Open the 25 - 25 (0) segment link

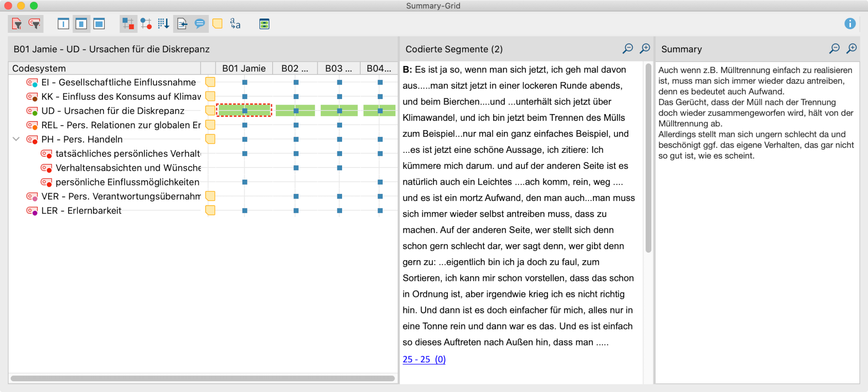coord(424,359)
